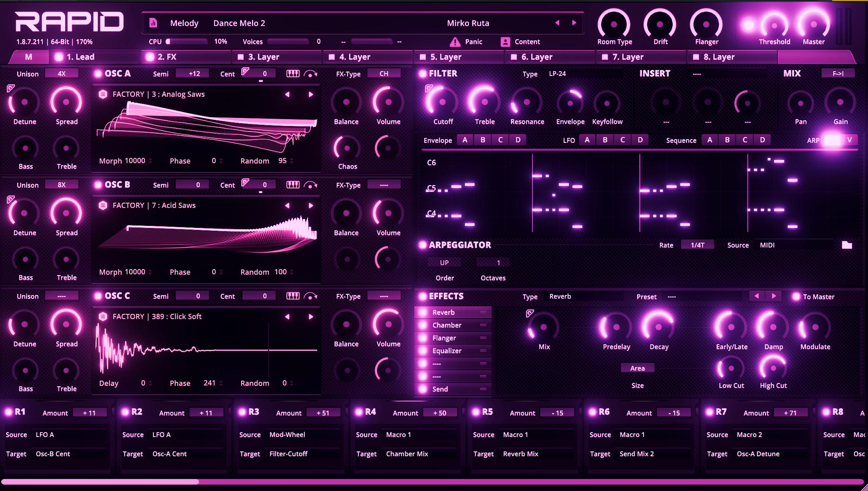
Task: Click the horizontal scrollbar at the bottom
Action: pyautogui.click(x=433, y=482)
